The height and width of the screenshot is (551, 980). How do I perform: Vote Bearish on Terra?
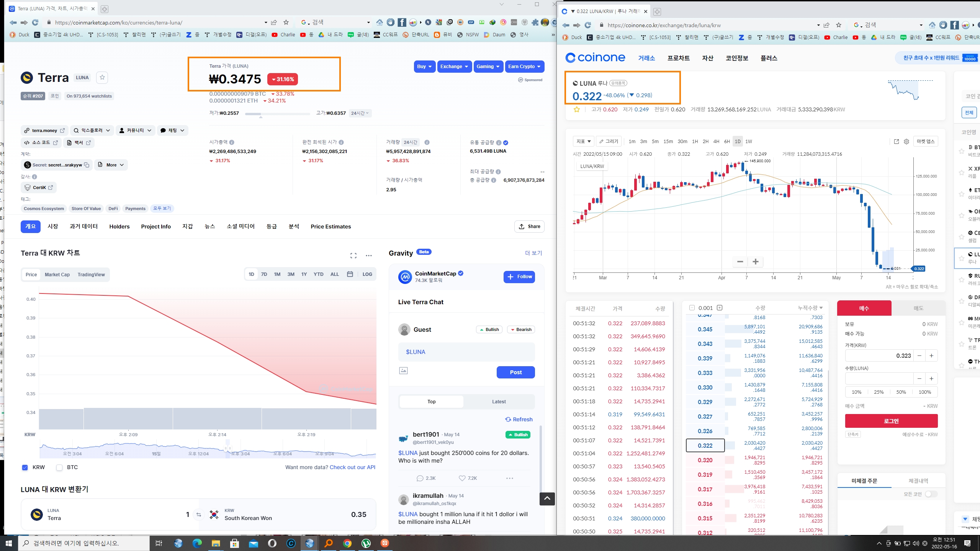(x=521, y=329)
